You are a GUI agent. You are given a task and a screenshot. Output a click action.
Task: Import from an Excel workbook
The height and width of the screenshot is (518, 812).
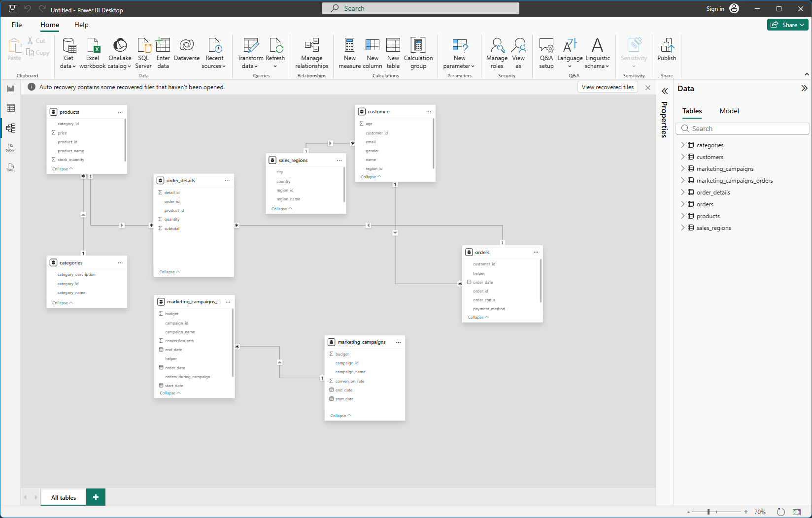click(93, 53)
